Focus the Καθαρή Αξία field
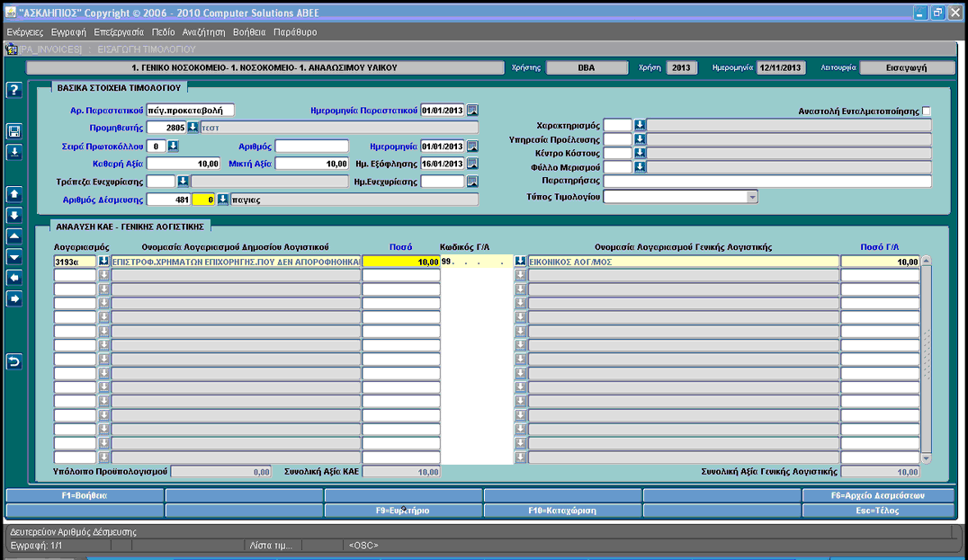This screenshot has height=560, width=968. click(x=184, y=164)
